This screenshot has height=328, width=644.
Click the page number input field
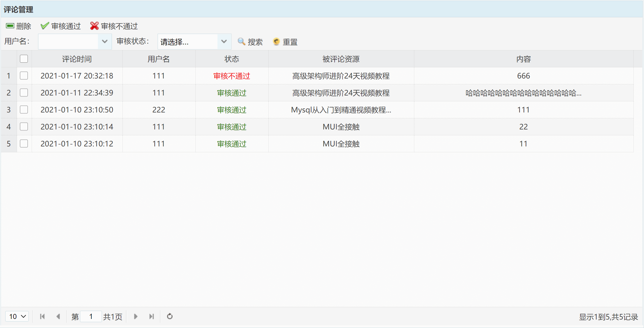coord(91,316)
